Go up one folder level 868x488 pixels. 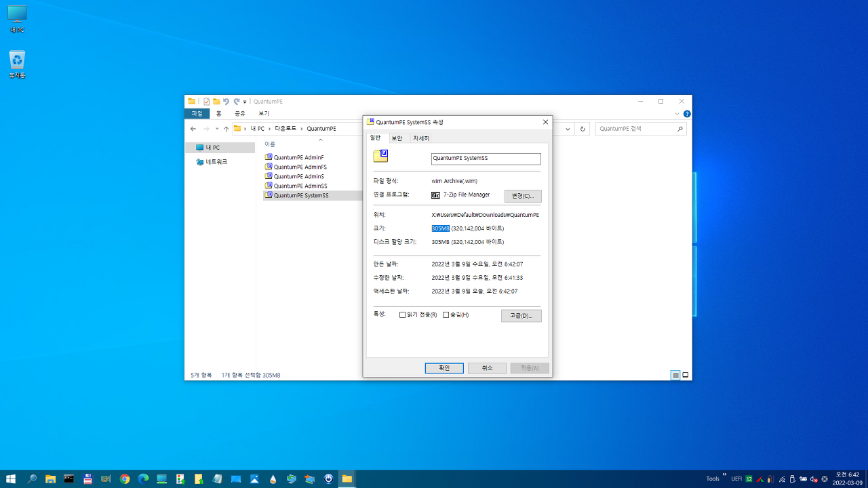click(x=226, y=129)
